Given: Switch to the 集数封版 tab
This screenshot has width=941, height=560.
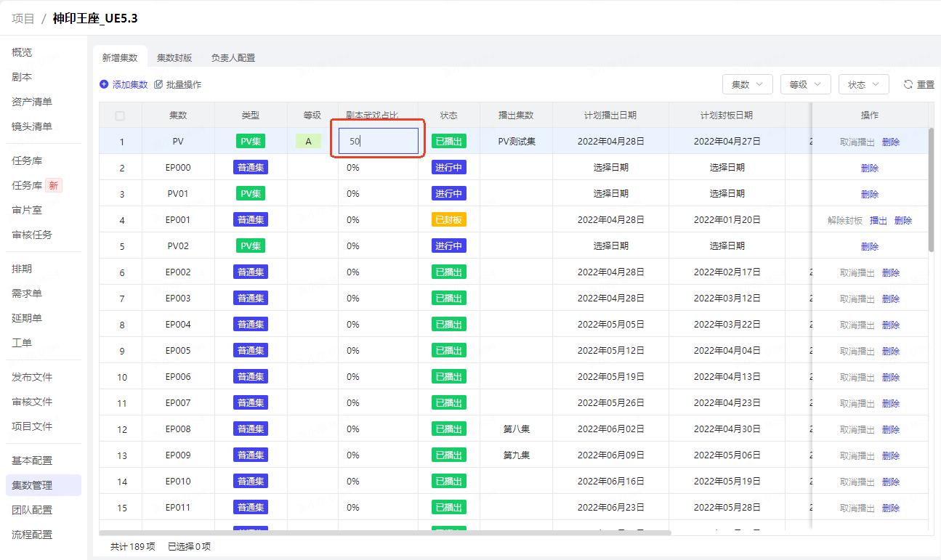Looking at the screenshot, I should pyautogui.click(x=174, y=57).
